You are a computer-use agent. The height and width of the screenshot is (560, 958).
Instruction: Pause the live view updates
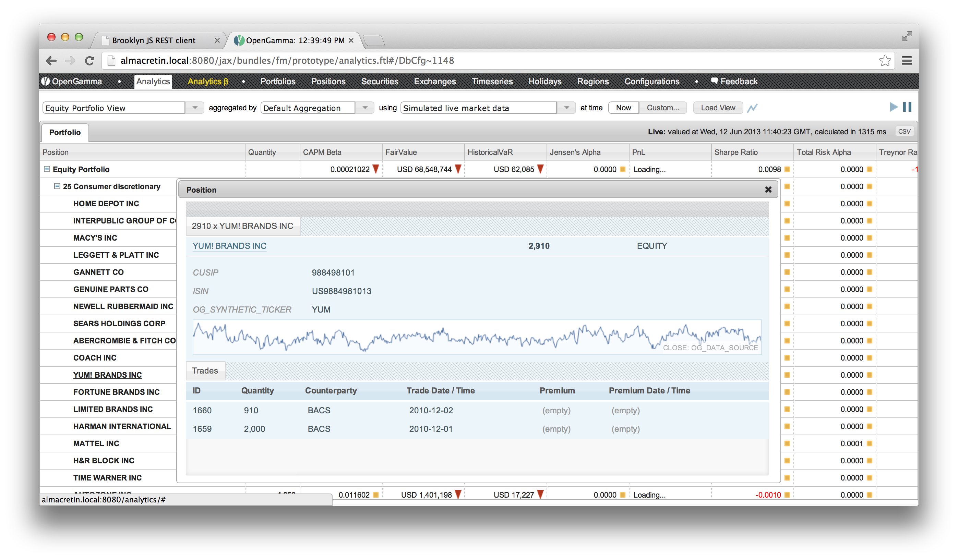click(x=907, y=107)
